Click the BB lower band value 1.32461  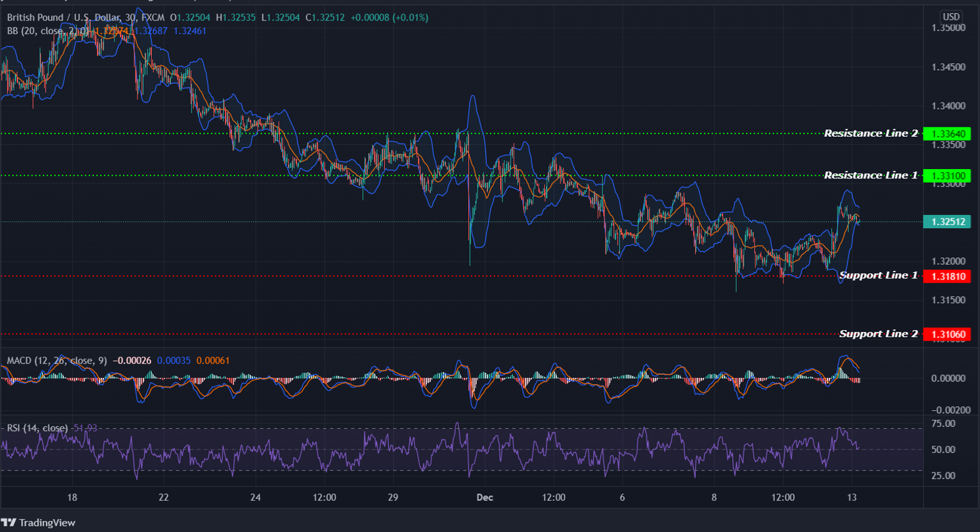click(x=190, y=31)
